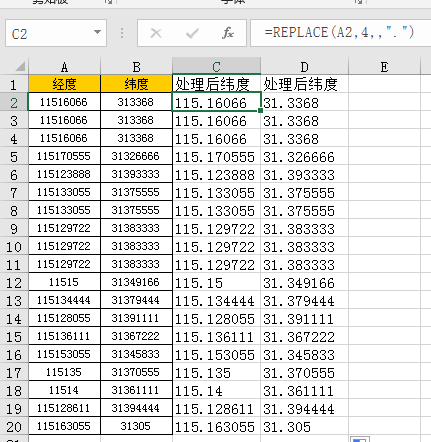Select cell C16 showing 115.153055

click(x=216, y=354)
